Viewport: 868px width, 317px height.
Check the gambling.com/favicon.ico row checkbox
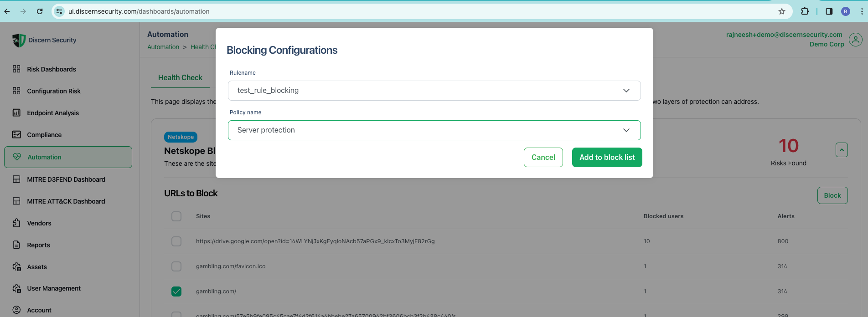(176, 266)
